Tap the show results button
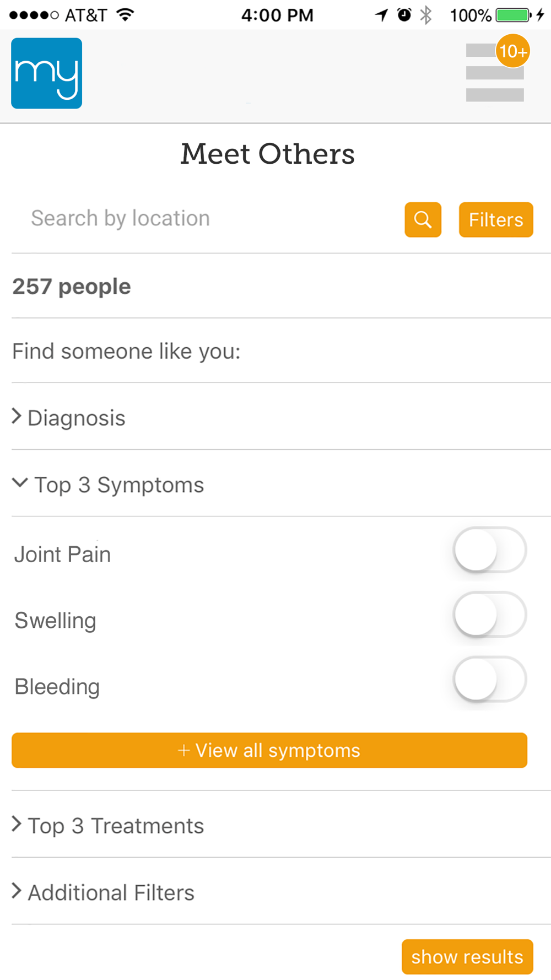Image resolution: width=551 pixels, height=980 pixels. [x=467, y=957]
